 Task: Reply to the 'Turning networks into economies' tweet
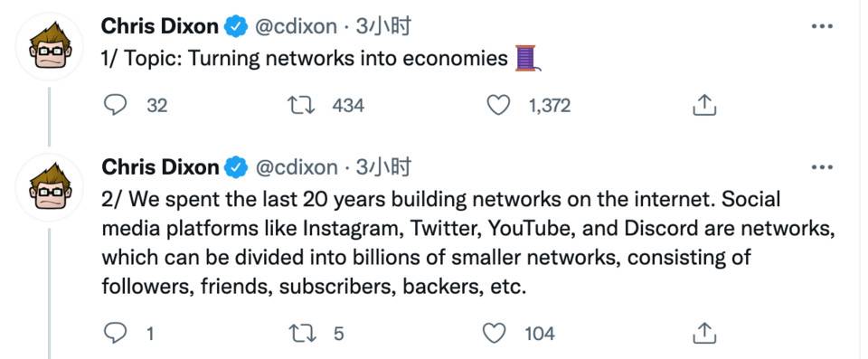point(116,105)
